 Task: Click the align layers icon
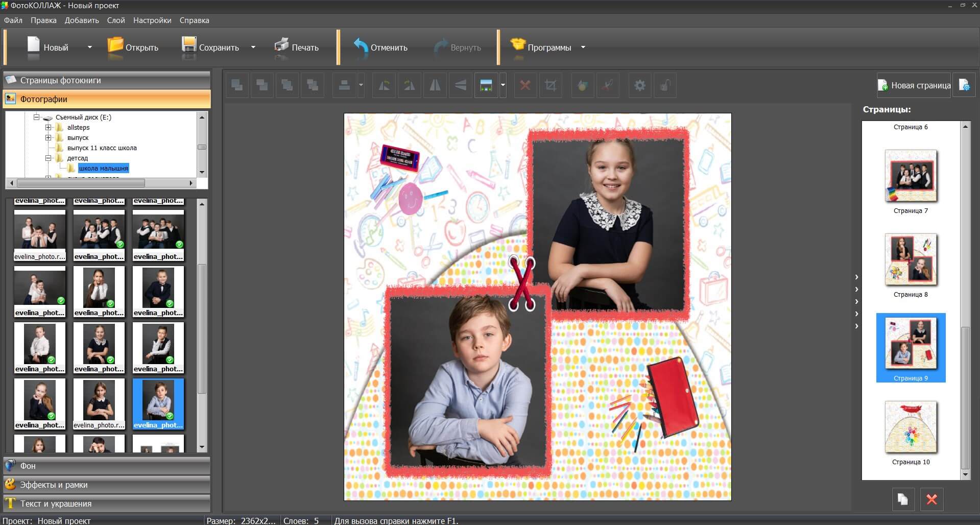point(344,85)
